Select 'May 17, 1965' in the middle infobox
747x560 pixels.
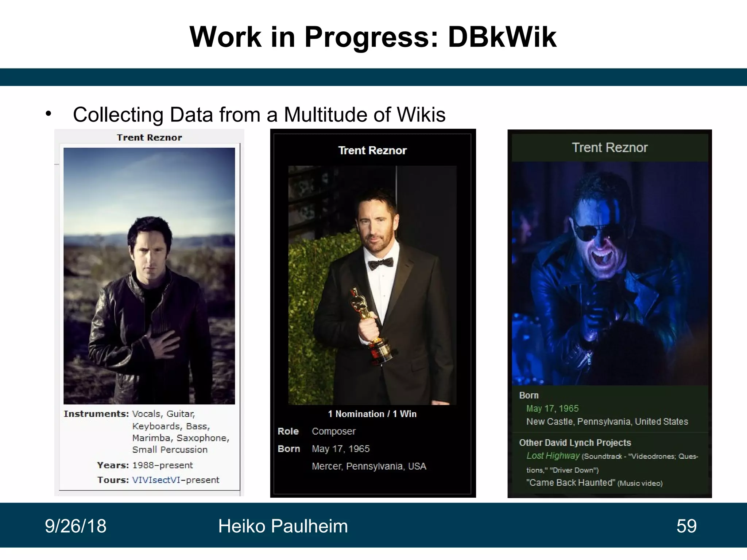click(x=341, y=449)
